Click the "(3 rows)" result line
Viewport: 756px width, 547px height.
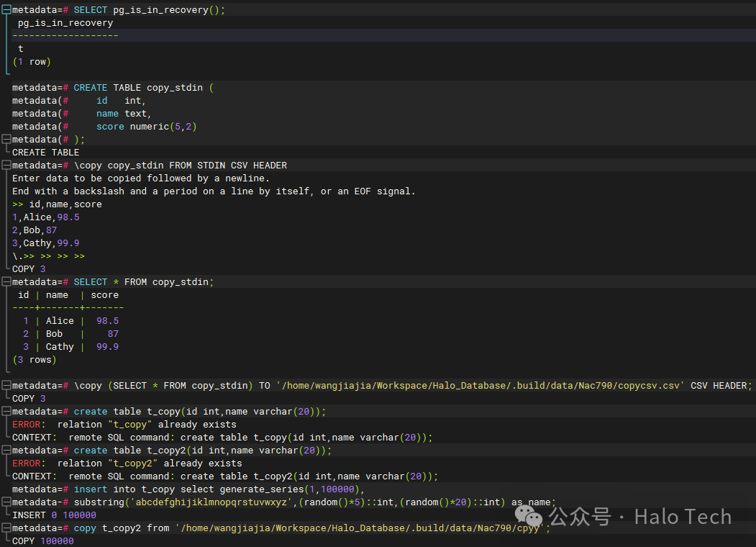point(35,360)
